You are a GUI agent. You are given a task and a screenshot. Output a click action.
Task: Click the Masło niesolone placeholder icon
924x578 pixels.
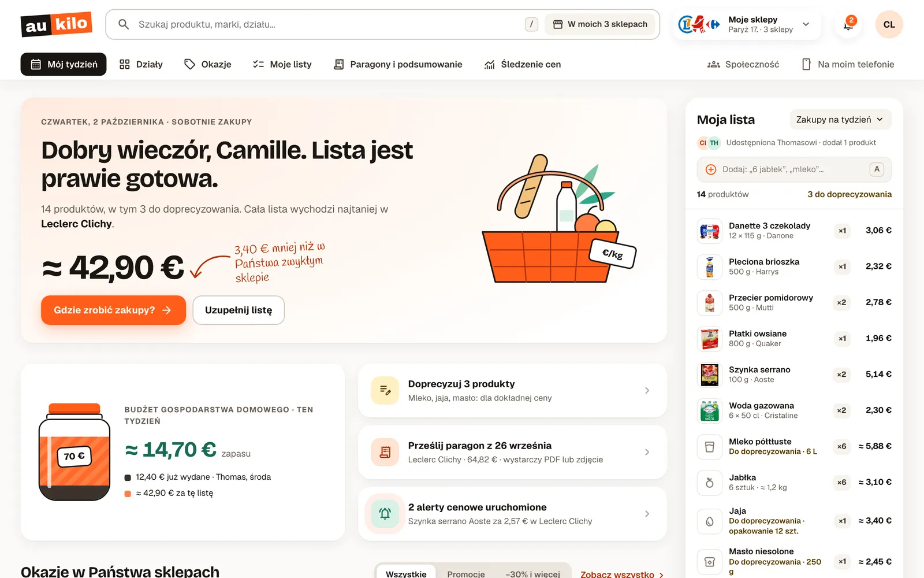pyautogui.click(x=710, y=562)
